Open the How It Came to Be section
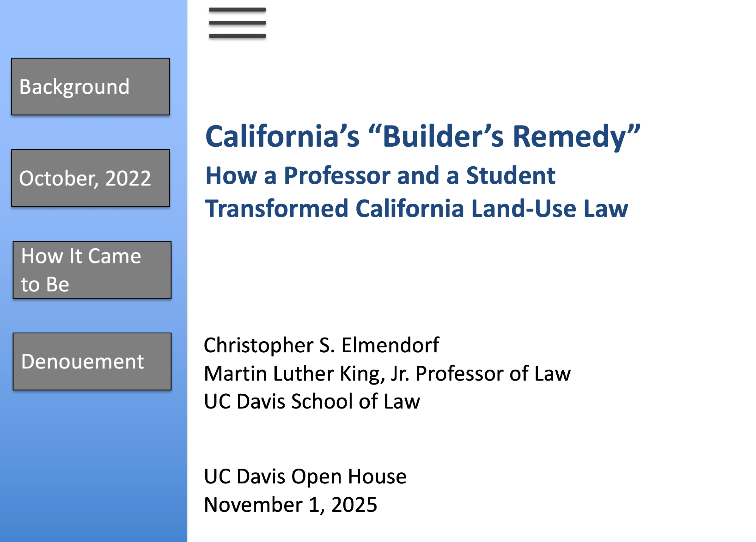The image size is (756, 542). point(92,270)
